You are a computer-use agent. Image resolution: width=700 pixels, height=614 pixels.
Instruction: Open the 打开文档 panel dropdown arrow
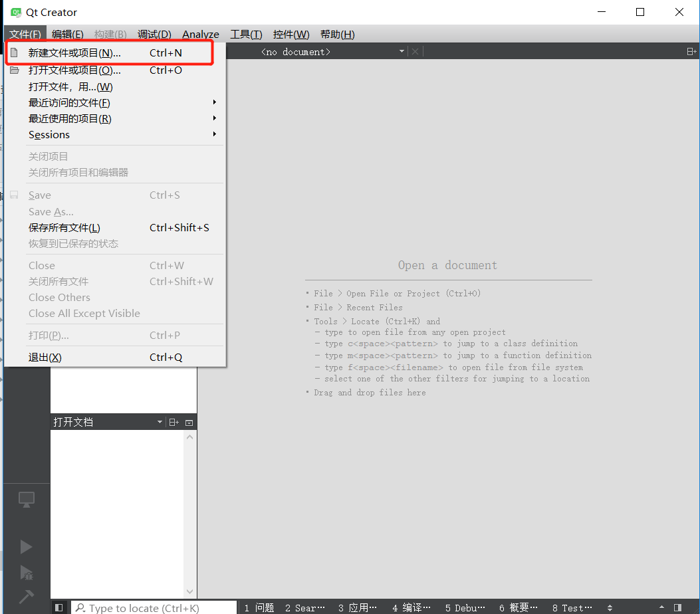coord(160,422)
